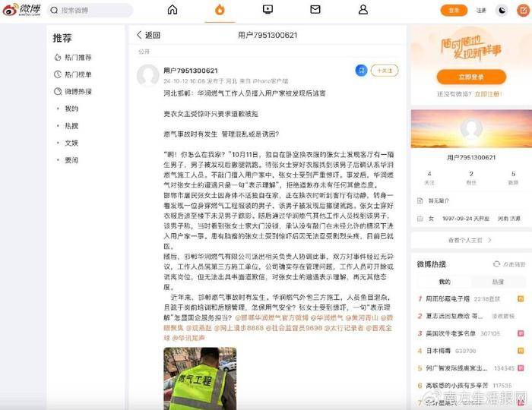532x410 pixels.
Task: Toggle dark mode moon icon
Action: point(503,10)
